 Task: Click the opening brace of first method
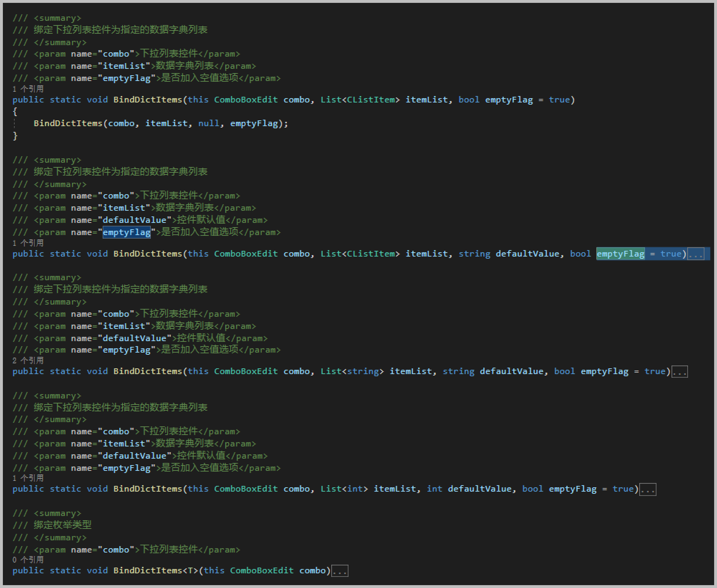pos(15,112)
